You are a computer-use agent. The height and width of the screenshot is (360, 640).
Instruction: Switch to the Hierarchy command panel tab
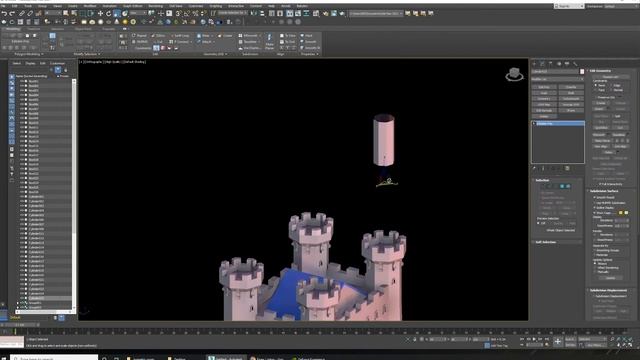551,64
